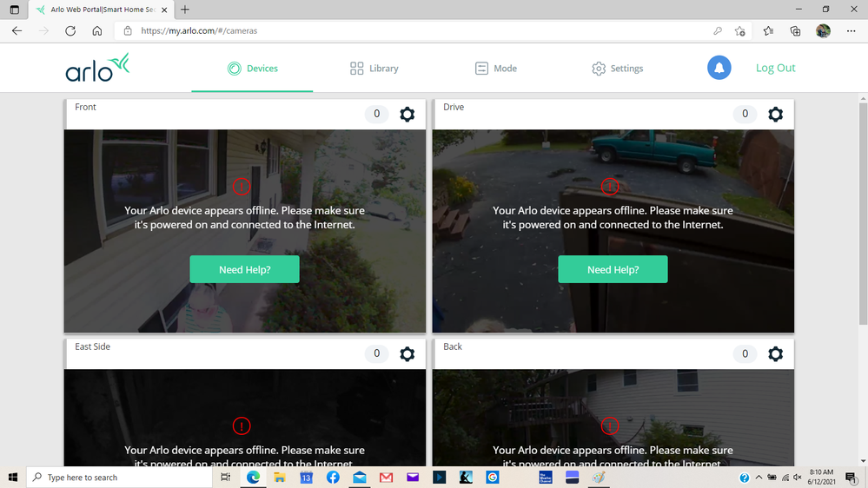The width and height of the screenshot is (868, 488).
Task: Open Gmail from the taskbar
Action: click(x=386, y=477)
